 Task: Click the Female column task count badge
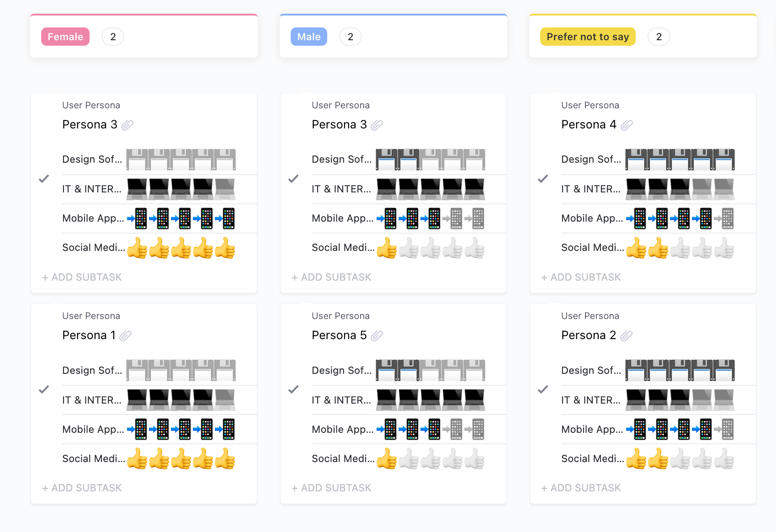[x=113, y=37]
